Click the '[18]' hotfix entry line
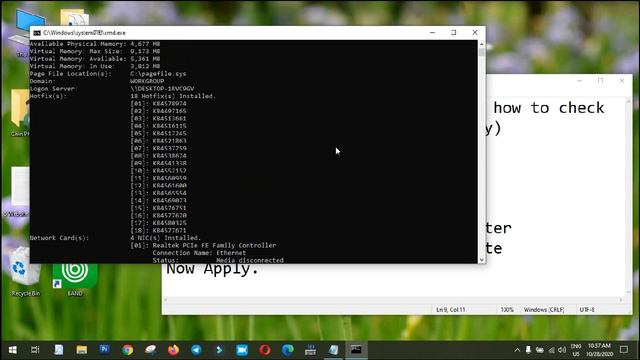Image resolution: width=640 pixels, height=360 pixels. (158, 230)
